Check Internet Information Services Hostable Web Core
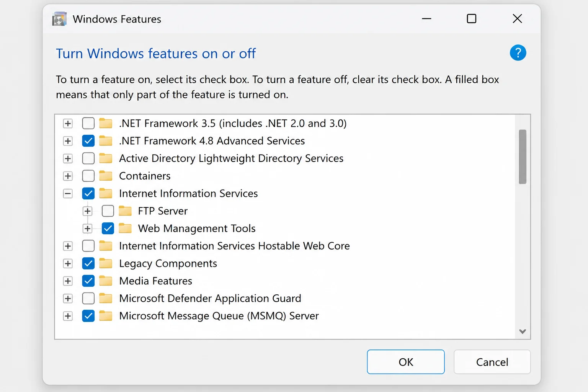This screenshot has width=588, height=392. point(88,246)
